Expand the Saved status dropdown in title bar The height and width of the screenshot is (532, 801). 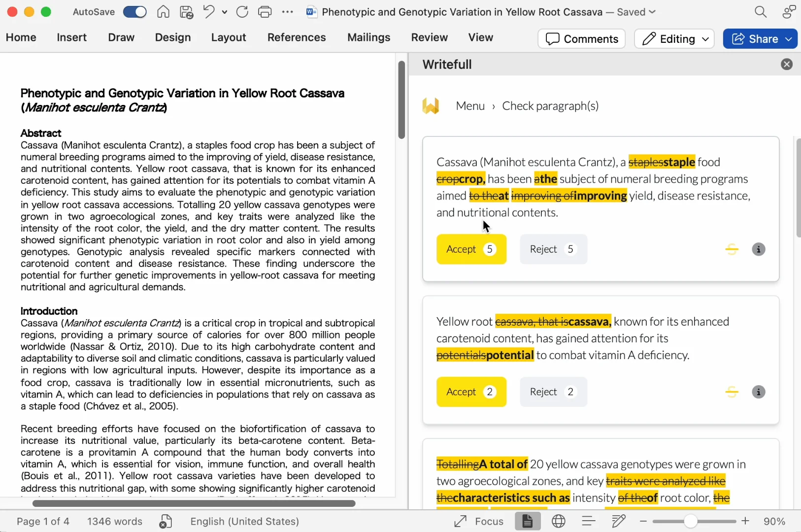coord(654,11)
